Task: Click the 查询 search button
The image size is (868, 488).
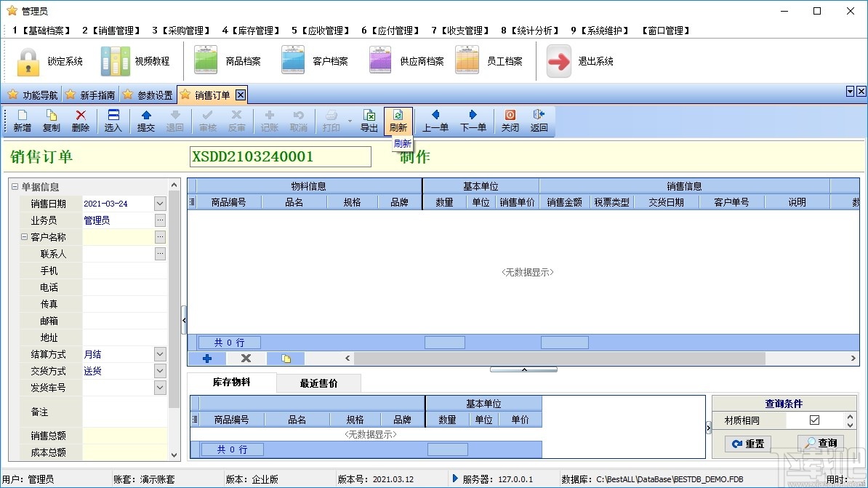Action: [x=821, y=443]
